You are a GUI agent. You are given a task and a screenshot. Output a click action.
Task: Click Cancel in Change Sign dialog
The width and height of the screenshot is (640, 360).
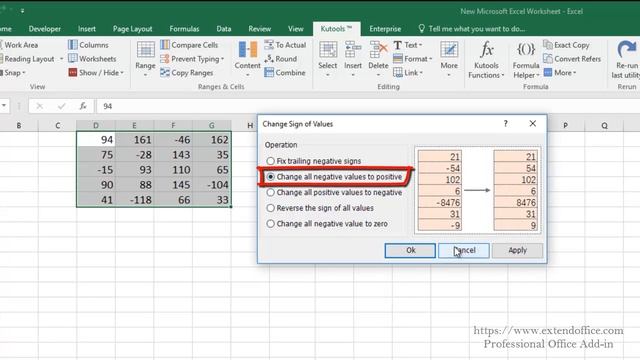(464, 250)
